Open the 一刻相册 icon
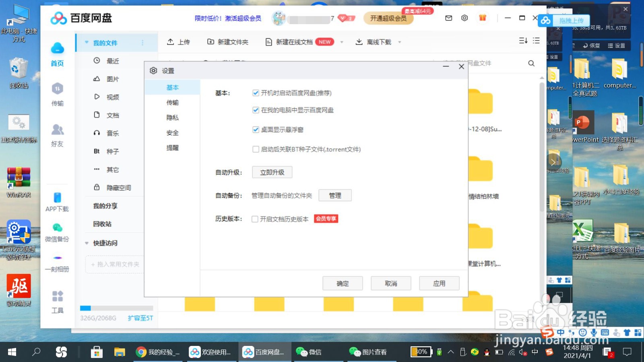This screenshot has width=644, height=362. click(57, 263)
